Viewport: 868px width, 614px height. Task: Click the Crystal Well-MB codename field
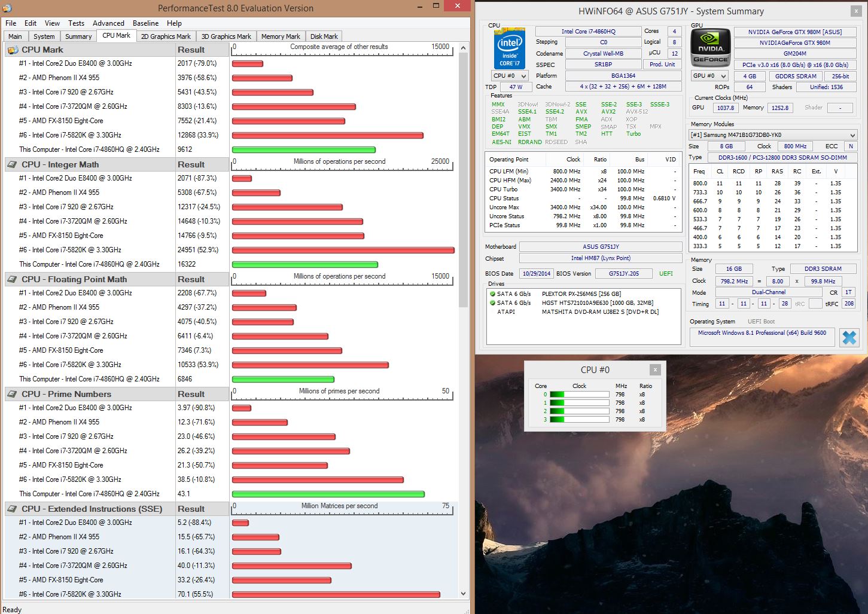pyautogui.click(x=603, y=54)
